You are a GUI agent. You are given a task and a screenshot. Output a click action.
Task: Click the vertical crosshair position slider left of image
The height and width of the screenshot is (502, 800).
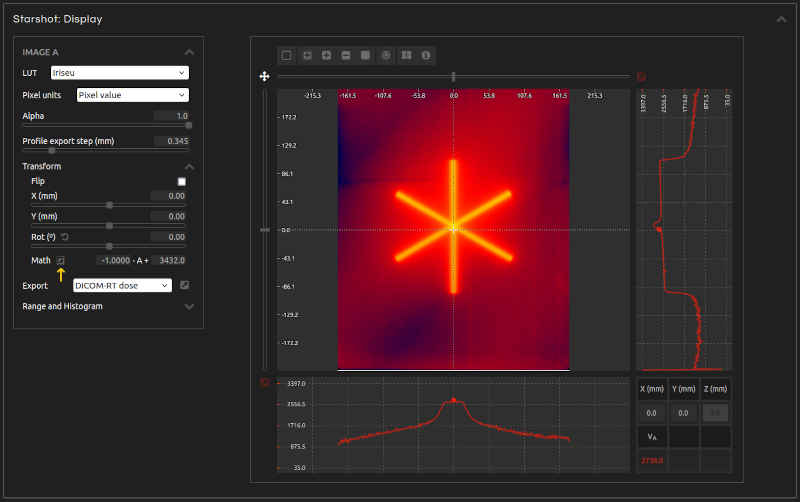coord(265,230)
